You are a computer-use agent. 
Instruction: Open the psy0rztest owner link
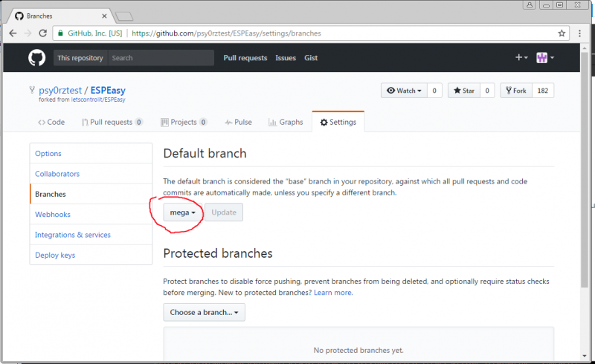(x=60, y=90)
